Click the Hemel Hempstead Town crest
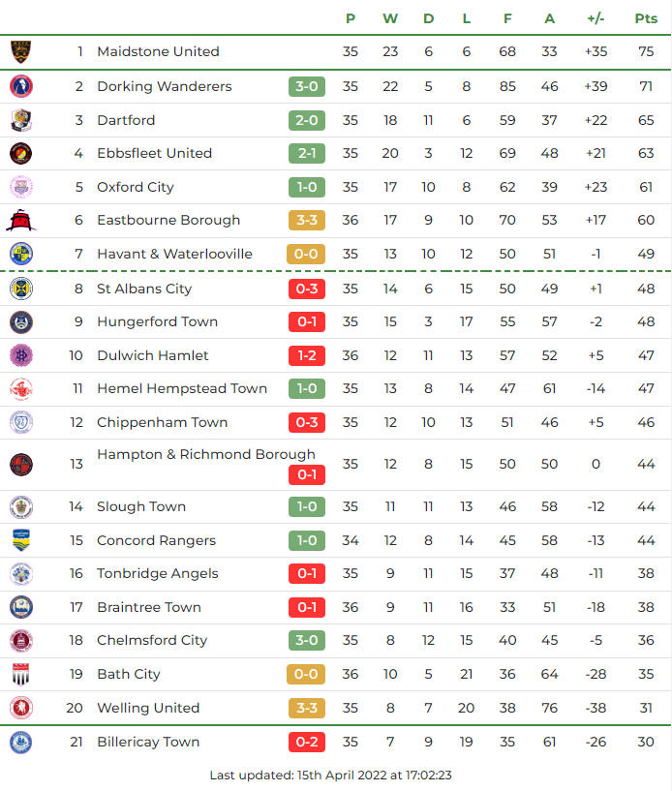The height and width of the screenshot is (791, 672). (x=20, y=388)
